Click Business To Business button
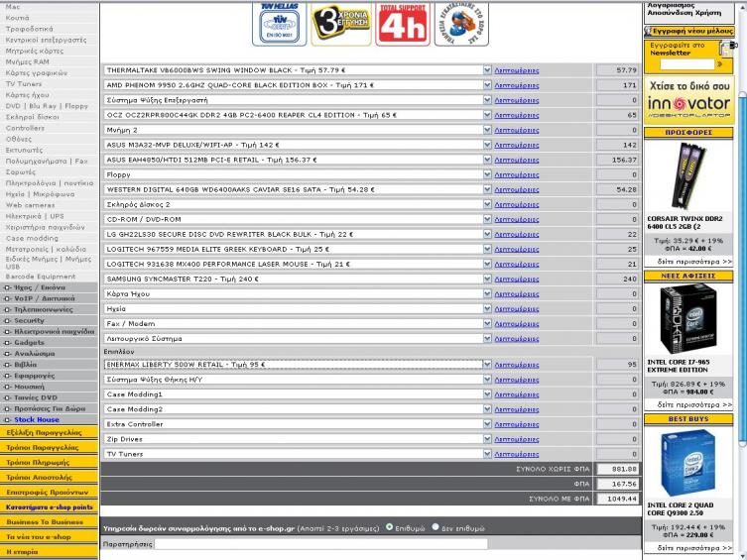Viewport: 747px width, 560px height. click(x=49, y=522)
